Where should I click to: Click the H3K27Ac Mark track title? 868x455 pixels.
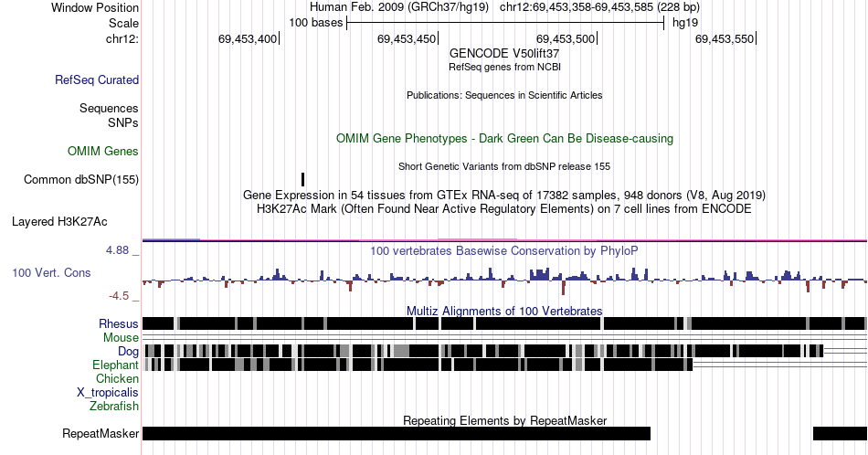pos(504,208)
